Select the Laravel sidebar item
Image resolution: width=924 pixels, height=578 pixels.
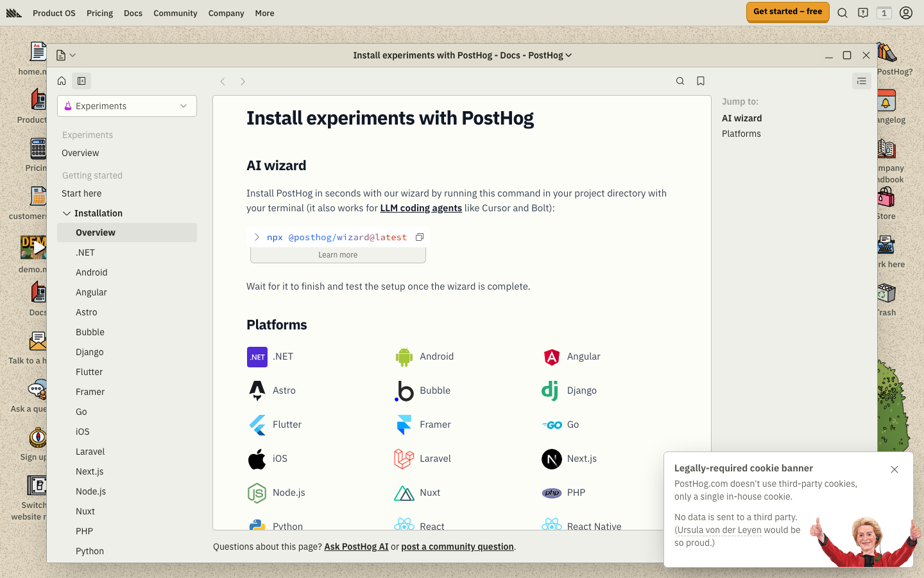click(x=90, y=451)
